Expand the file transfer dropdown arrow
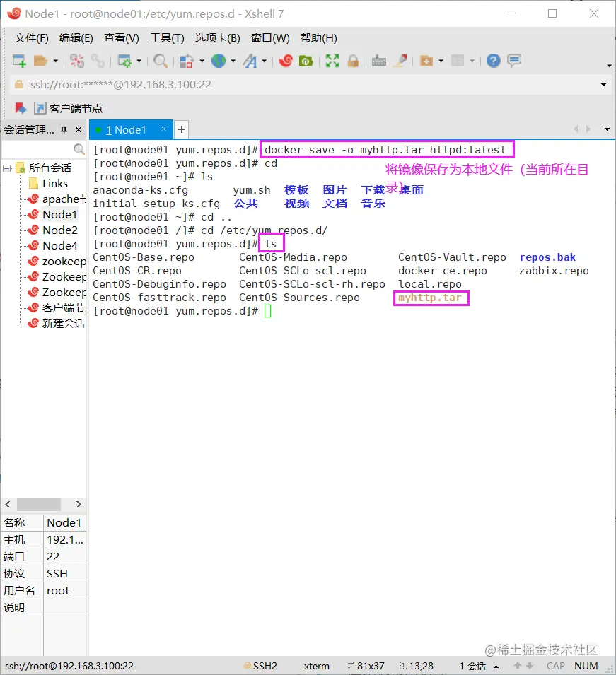 pos(441,61)
